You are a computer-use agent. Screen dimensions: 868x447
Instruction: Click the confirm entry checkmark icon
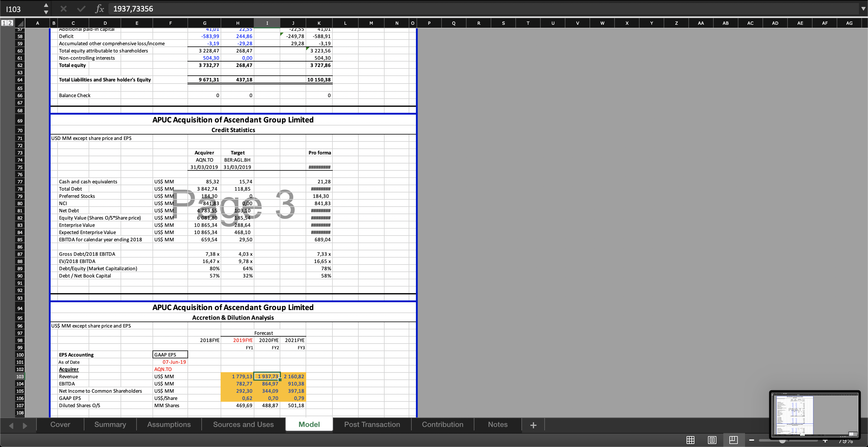click(x=81, y=9)
